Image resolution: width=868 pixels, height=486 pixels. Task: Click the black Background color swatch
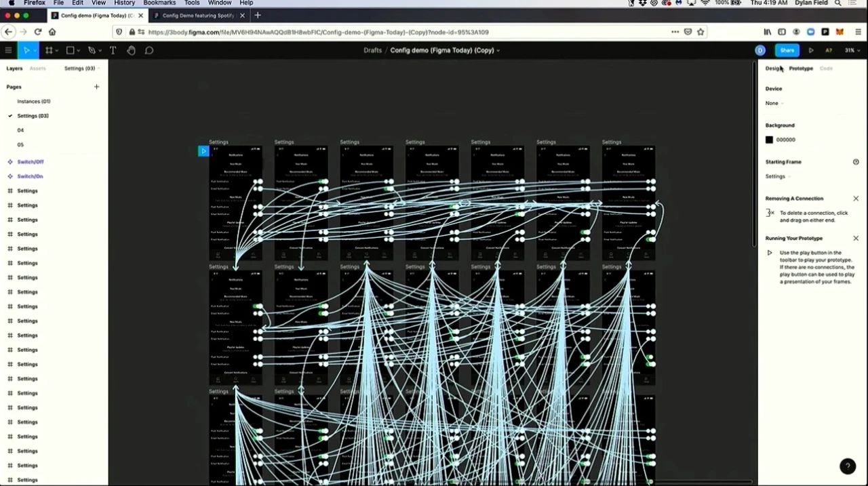click(x=769, y=140)
